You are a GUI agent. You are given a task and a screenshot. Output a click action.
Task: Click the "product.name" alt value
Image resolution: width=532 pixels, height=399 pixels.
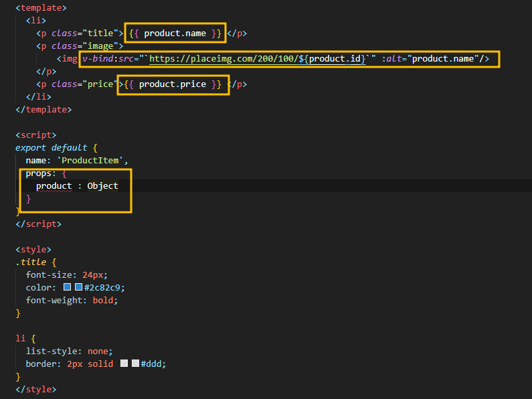tap(443, 59)
